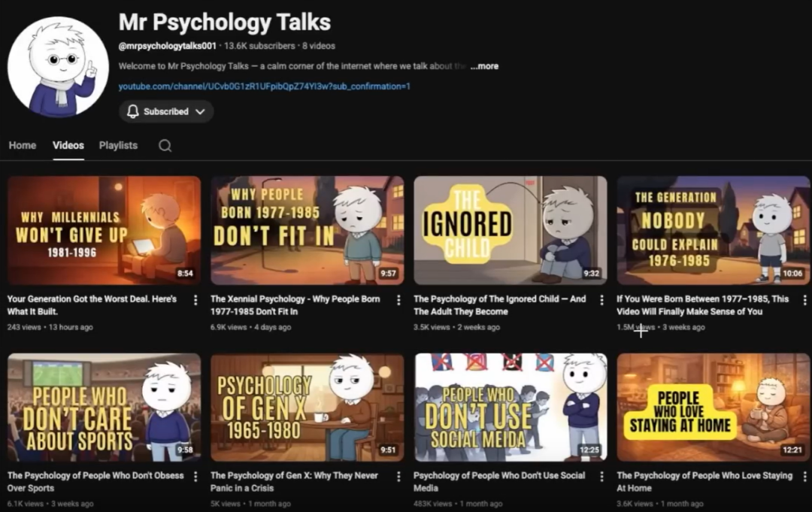812x512 pixels.
Task: Open 'The Generation Nobody Could Explain' thumbnail
Action: coord(713,230)
